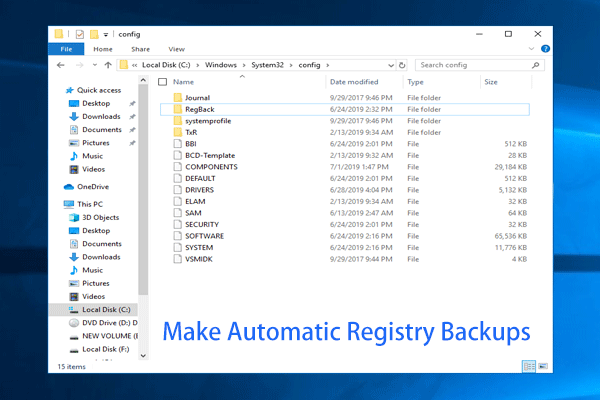
Task: Select the SECURITY file icon
Action: 178,224
